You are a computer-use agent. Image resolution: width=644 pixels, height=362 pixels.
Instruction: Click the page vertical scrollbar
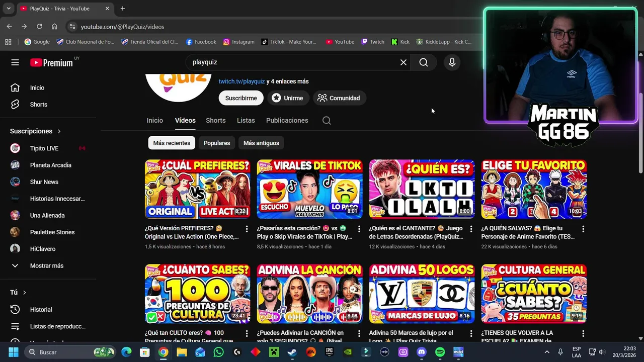click(640, 133)
